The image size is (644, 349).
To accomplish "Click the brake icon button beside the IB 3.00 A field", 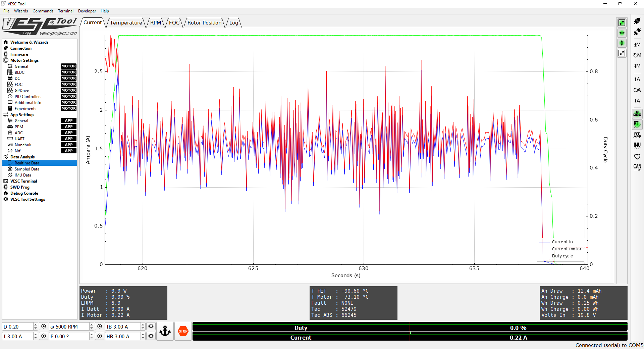I will [151, 326].
